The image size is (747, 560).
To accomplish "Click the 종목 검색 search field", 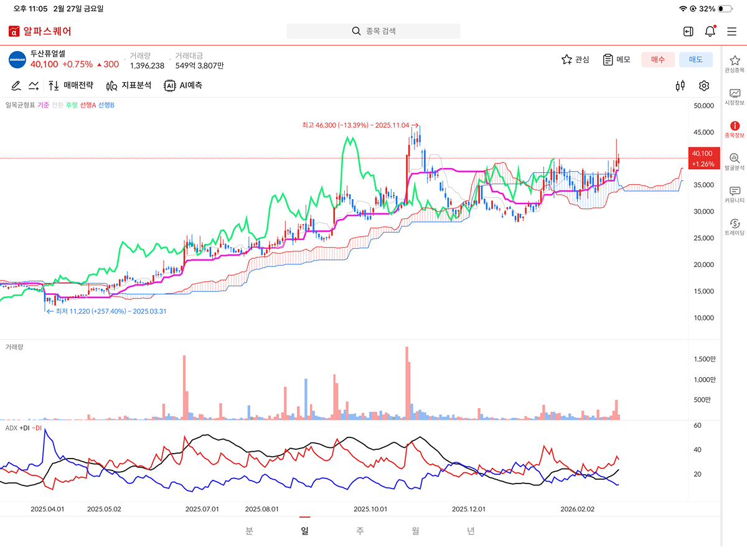I will (x=374, y=31).
